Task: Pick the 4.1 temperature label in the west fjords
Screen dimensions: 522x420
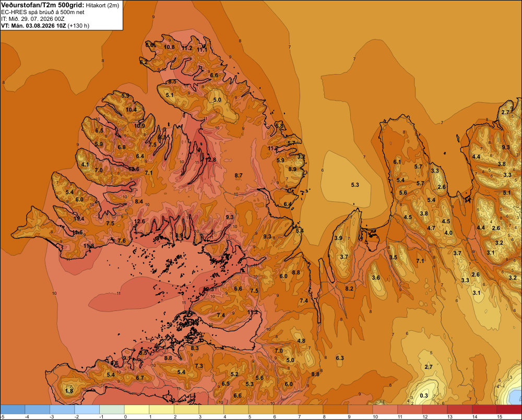Action: tap(85, 164)
